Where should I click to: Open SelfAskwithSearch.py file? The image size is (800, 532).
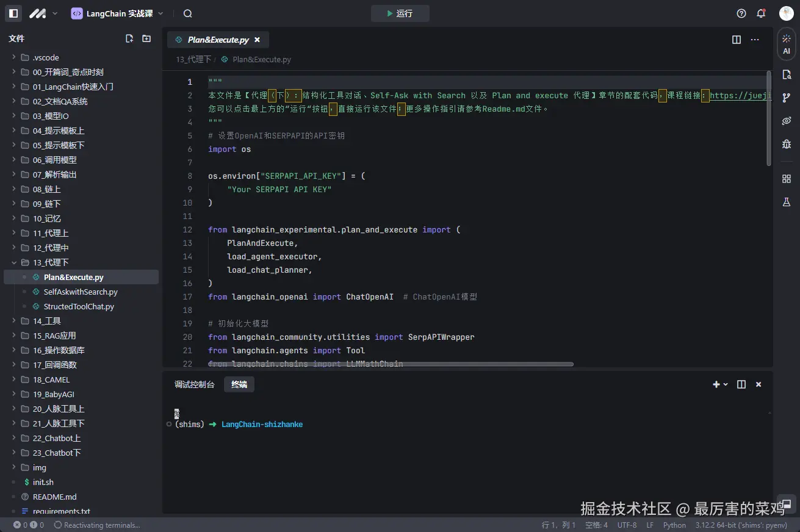(81, 292)
